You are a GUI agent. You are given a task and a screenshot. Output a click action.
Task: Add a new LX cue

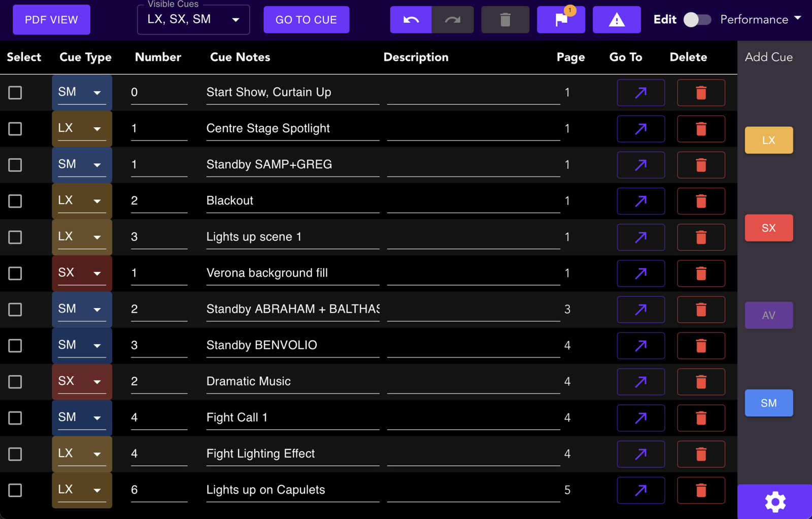click(768, 140)
